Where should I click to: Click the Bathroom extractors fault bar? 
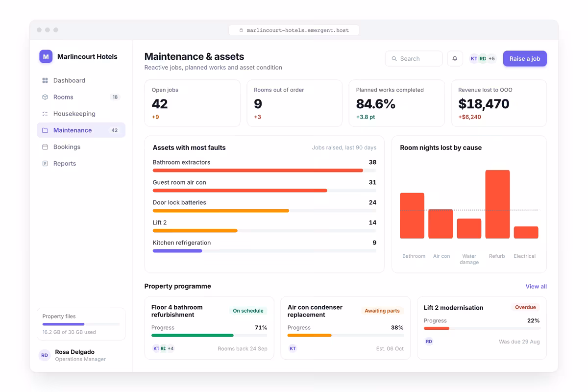click(x=265, y=171)
